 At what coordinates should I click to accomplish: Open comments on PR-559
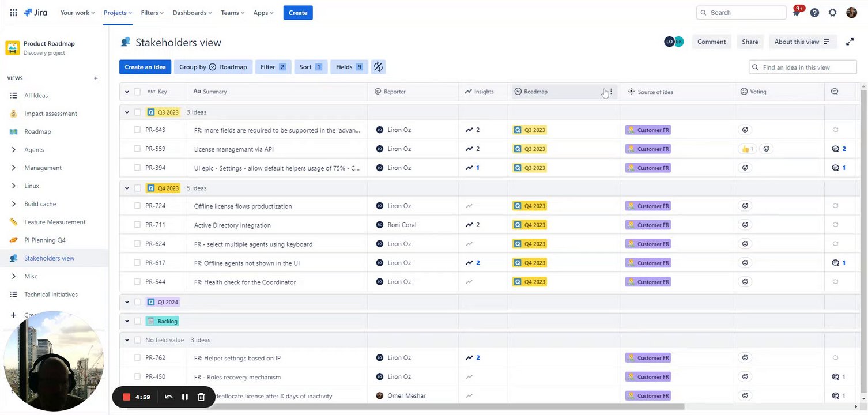click(839, 149)
